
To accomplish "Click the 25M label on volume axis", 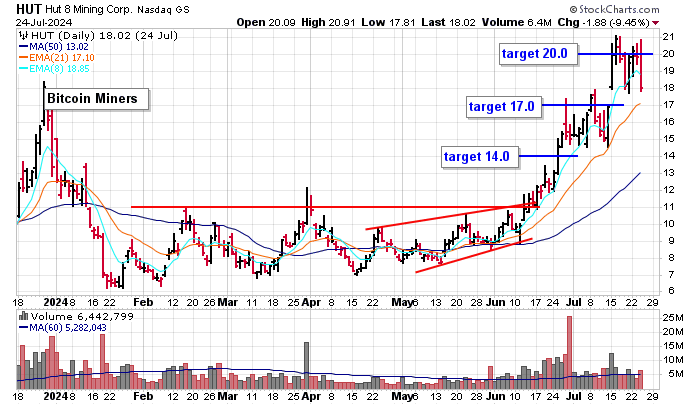I will [x=673, y=318].
